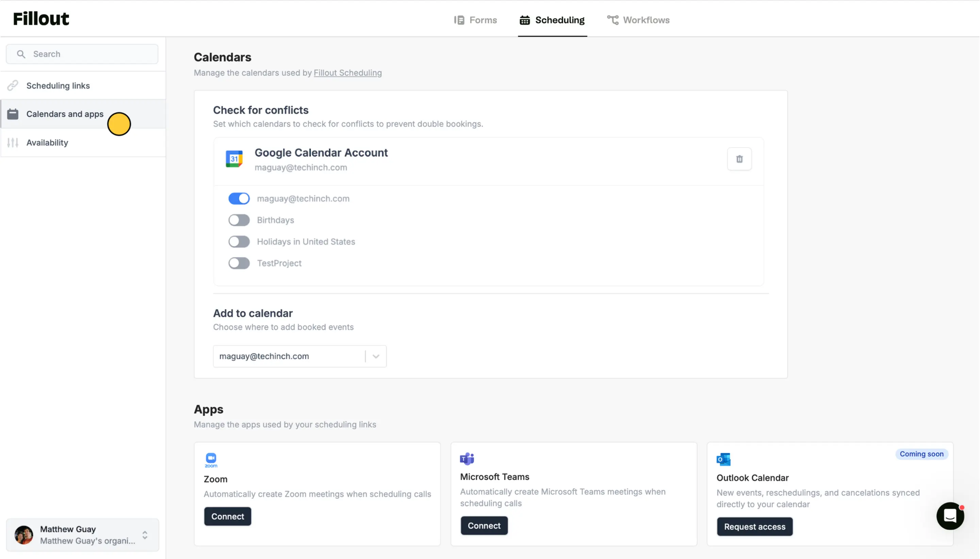The image size is (980, 559).
Task: Click the Scheduling links chain icon
Action: [x=13, y=86]
